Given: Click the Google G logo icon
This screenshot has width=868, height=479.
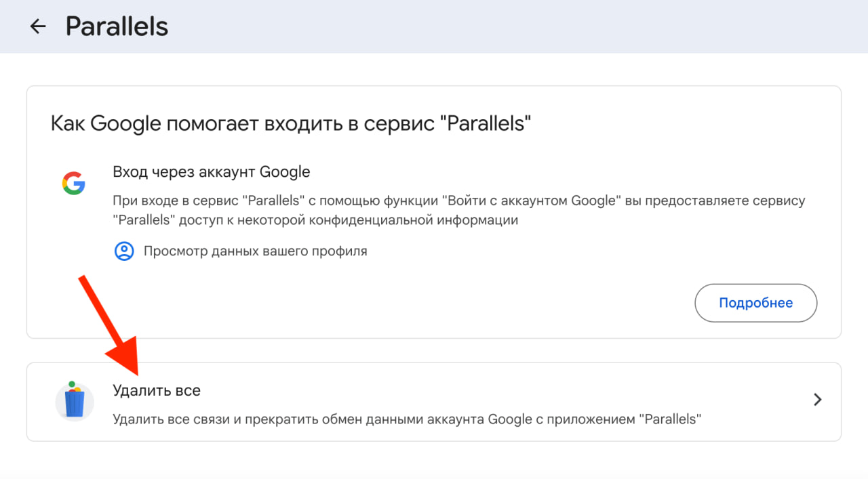Looking at the screenshot, I should [74, 184].
